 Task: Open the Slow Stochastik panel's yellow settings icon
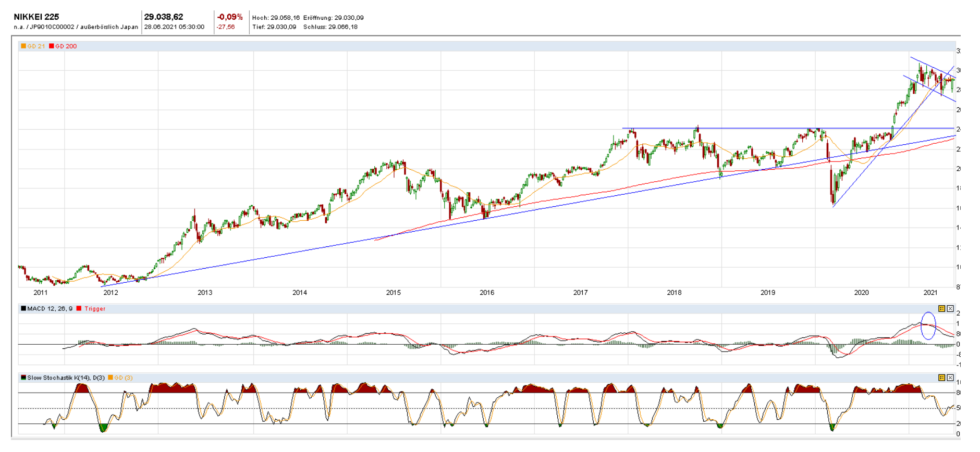[x=941, y=378]
